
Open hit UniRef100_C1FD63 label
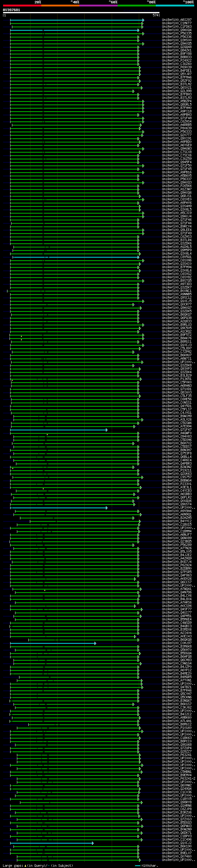177,26
